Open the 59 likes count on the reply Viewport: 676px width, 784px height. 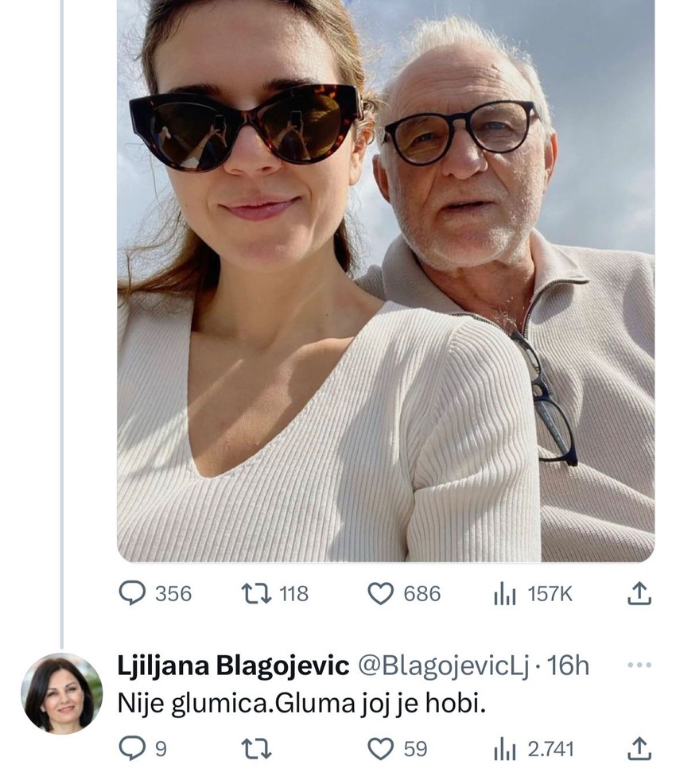(415, 747)
